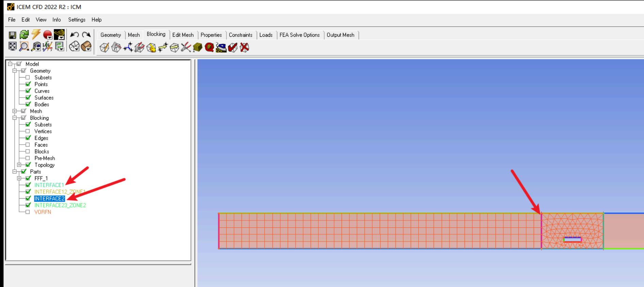Uncheck the Edges checkbox
Viewport: 644px width, 287px height.
(28, 138)
